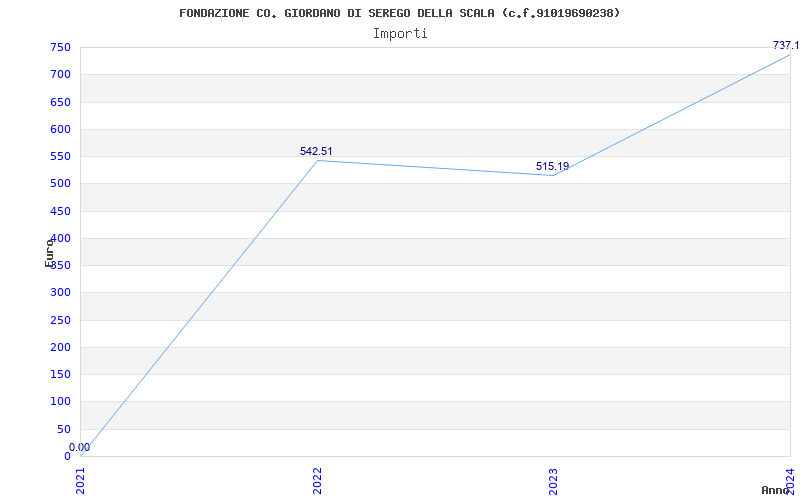This screenshot has width=800, height=500.
Task: Select the 2023 x-axis label
Action: tap(554, 481)
